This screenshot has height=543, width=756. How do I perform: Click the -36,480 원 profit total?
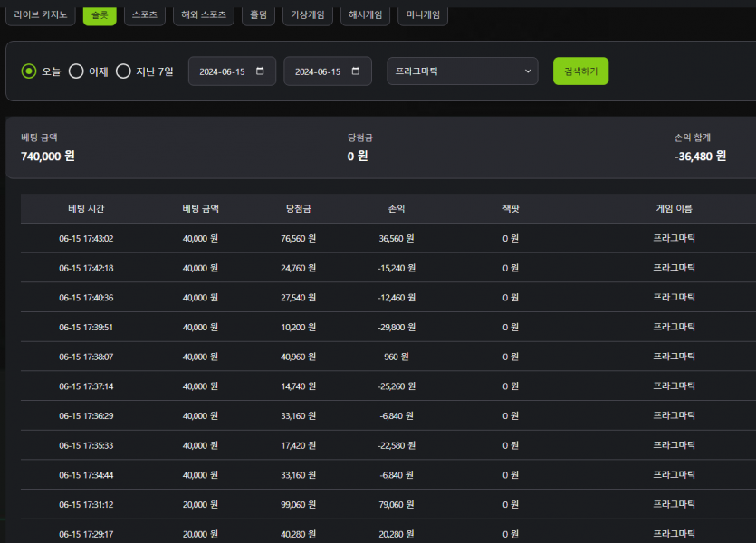pyautogui.click(x=700, y=156)
